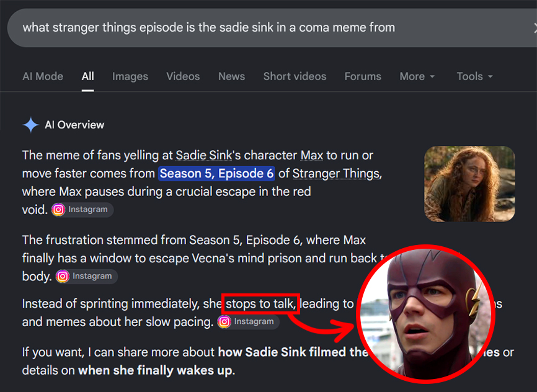The image size is (537, 392).
Task: Switch to the AI Mode tab
Action: pos(43,76)
